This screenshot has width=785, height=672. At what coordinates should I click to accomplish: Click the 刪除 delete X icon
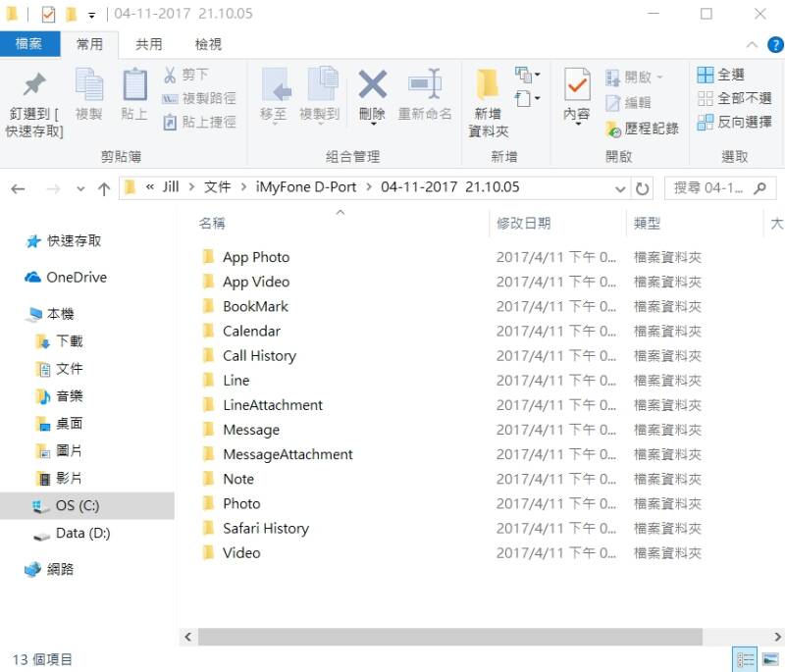(373, 83)
